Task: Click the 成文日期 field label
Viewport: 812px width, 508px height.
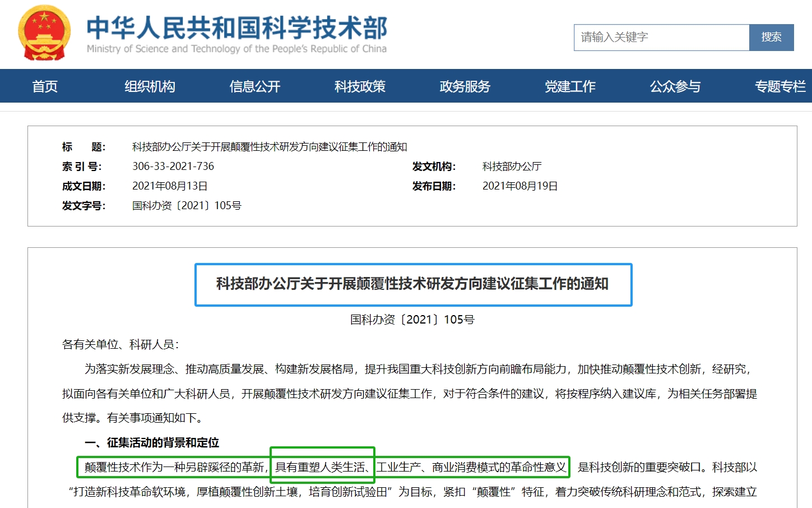Action: point(83,186)
